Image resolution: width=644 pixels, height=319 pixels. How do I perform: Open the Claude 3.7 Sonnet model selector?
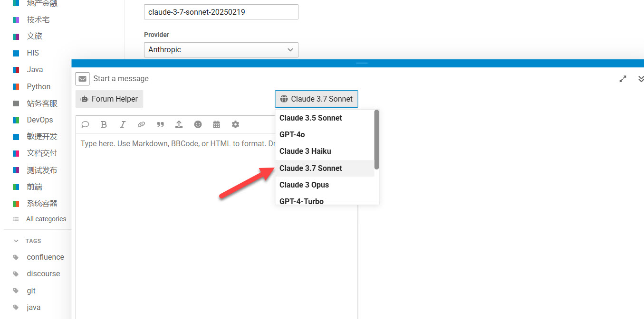[x=317, y=99]
